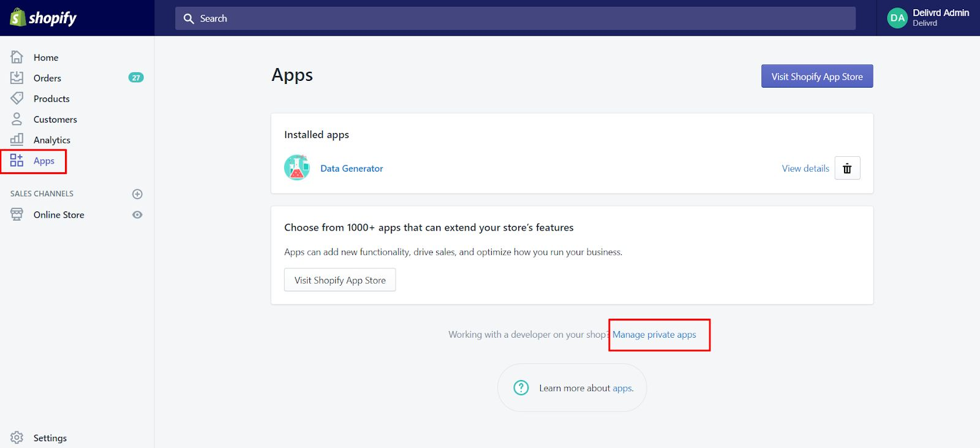Click the Data Generator app icon
This screenshot has height=448, width=980.
pos(297,167)
